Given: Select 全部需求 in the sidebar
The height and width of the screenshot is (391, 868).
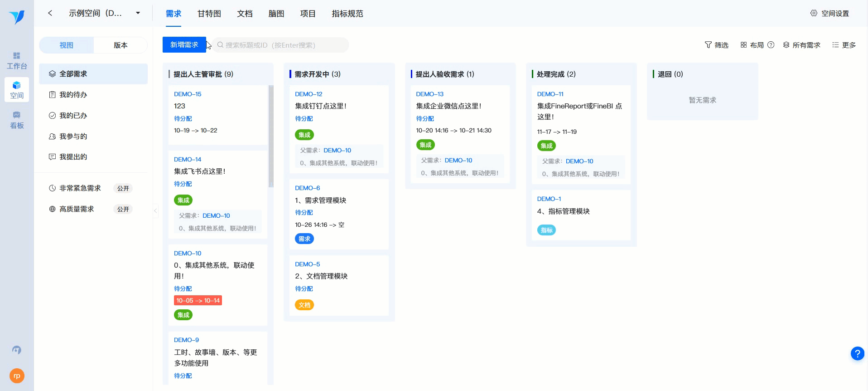Looking at the screenshot, I should [x=93, y=74].
